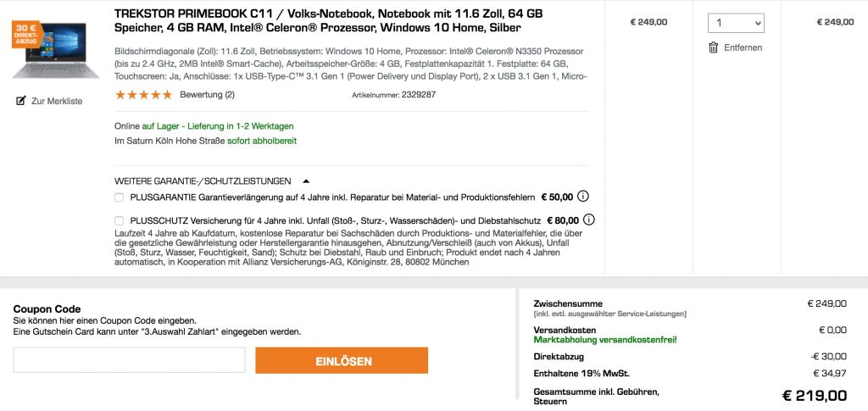Click the five-star rating icons

point(143,95)
